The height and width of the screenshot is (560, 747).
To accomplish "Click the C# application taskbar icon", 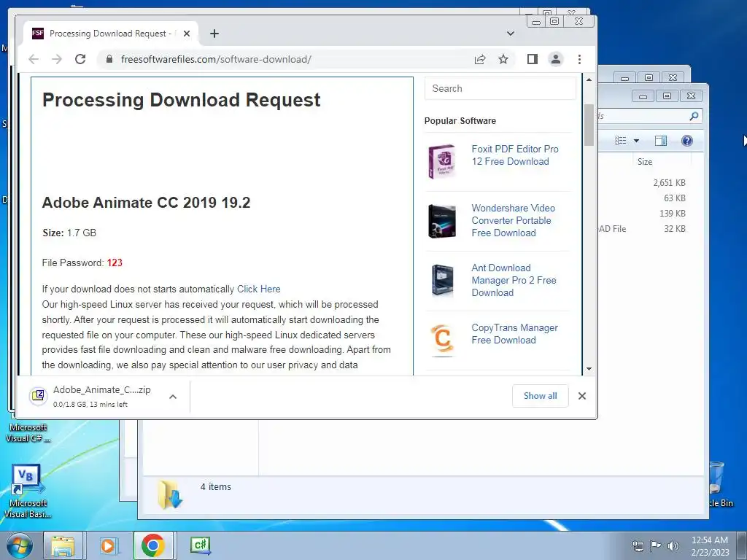I will point(199,545).
